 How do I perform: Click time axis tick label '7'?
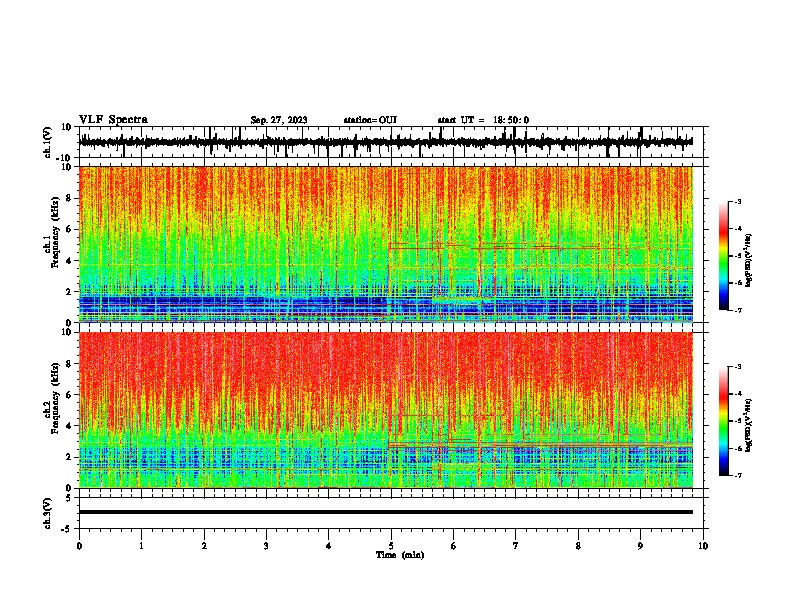[x=516, y=546]
